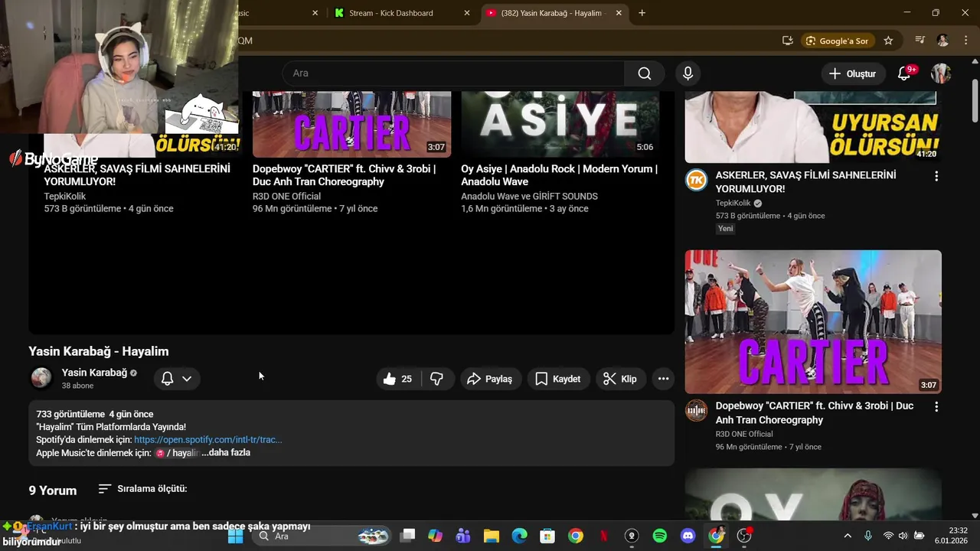
Task: Open more actions ellipsis beside Klip
Action: pos(663,379)
